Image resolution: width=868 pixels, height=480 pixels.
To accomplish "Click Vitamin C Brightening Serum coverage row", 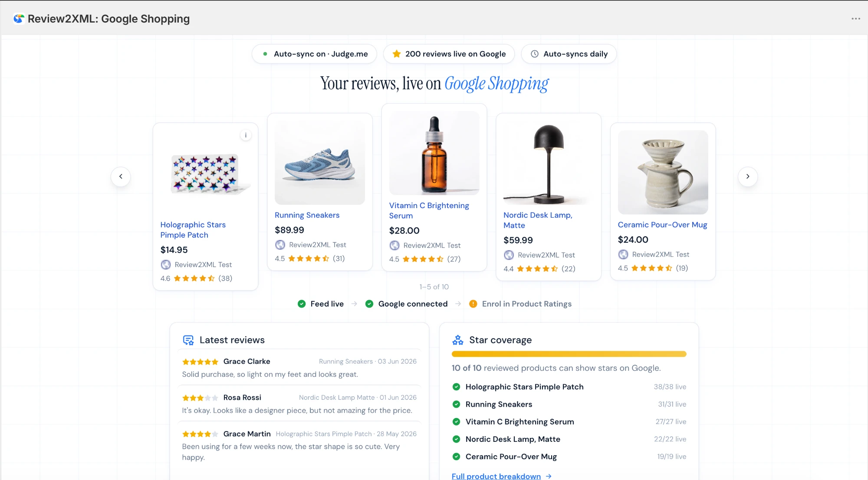I will (x=569, y=422).
